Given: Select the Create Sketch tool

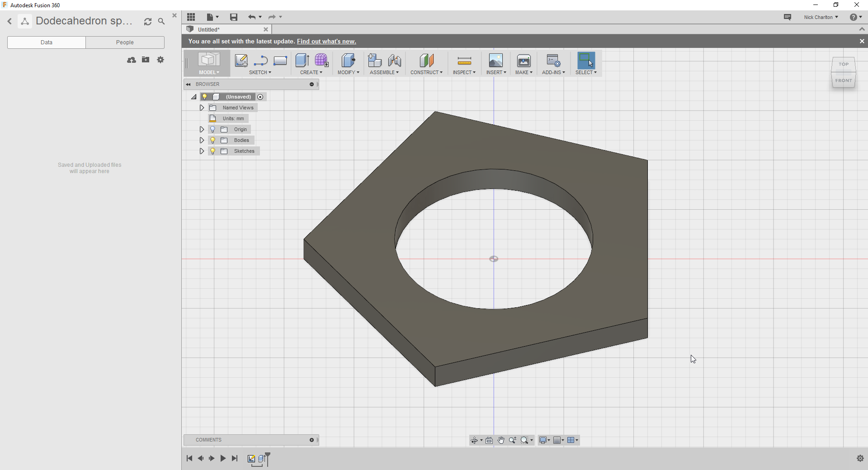Looking at the screenshot, I should point(241,61).
